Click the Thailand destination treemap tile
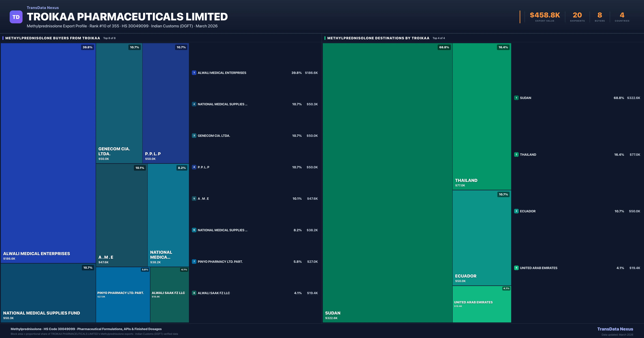Viewport: 644px width, 338px height. [x=482, y=116]
